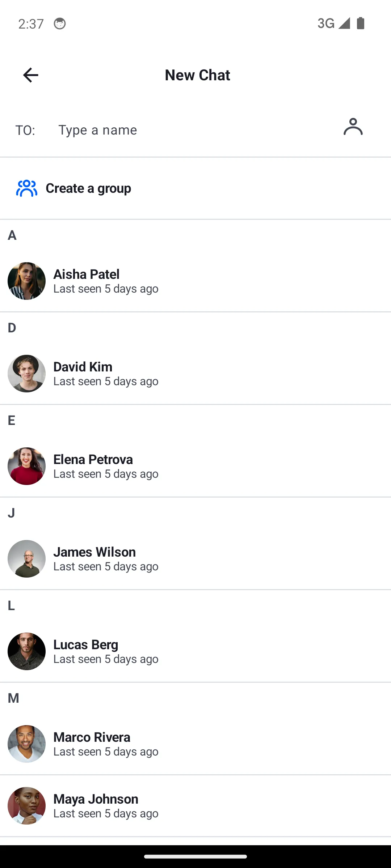This screenshot has height=868, width=391.
Task: Tap the back arrow to leave New Chat
Action: point(30,75)
